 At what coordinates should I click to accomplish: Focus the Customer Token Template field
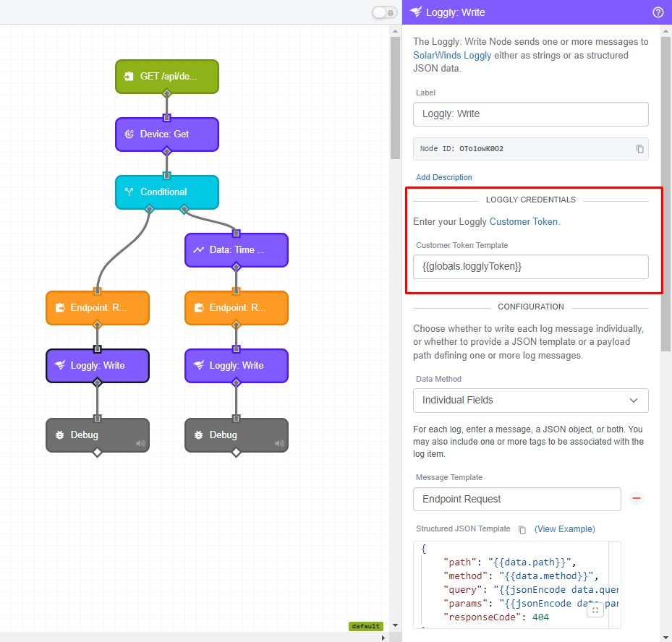coord(530,266)
